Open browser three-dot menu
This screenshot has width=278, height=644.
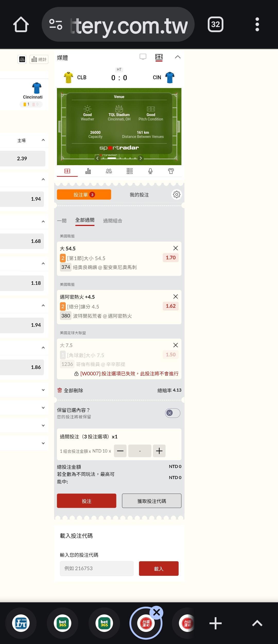coord(257,24)
